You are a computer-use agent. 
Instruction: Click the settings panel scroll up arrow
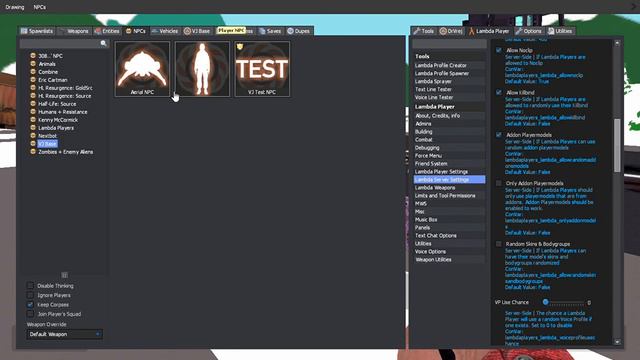tap(617, 43)
